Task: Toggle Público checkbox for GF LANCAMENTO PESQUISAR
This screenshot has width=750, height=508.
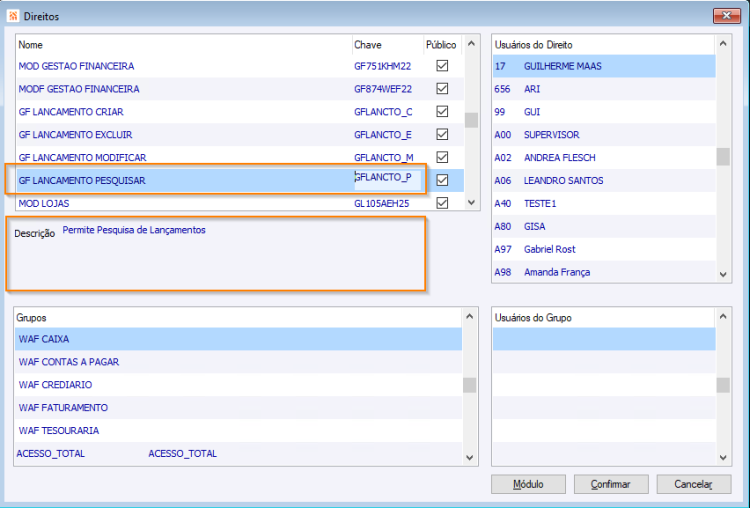Action: 442,180
